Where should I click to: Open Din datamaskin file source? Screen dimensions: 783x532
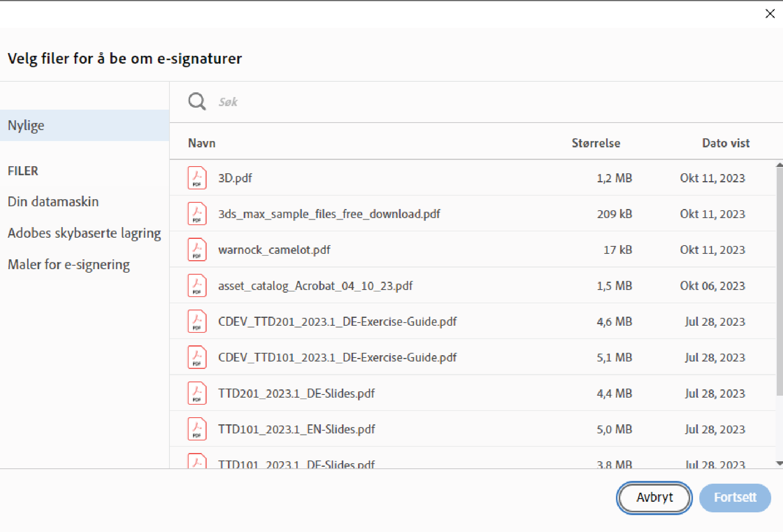click(53, 202)
